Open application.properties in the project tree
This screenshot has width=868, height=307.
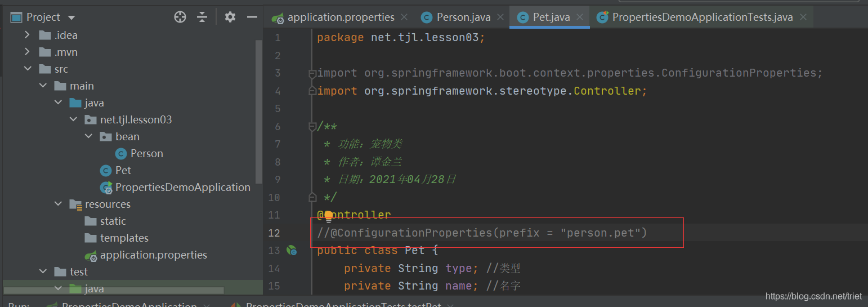pos(154,255)
